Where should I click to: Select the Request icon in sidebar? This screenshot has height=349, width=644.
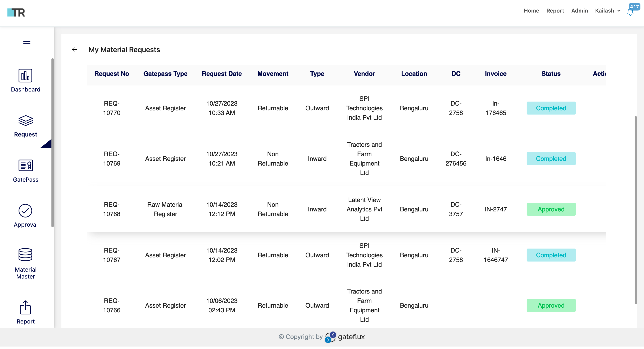[25, 120]
